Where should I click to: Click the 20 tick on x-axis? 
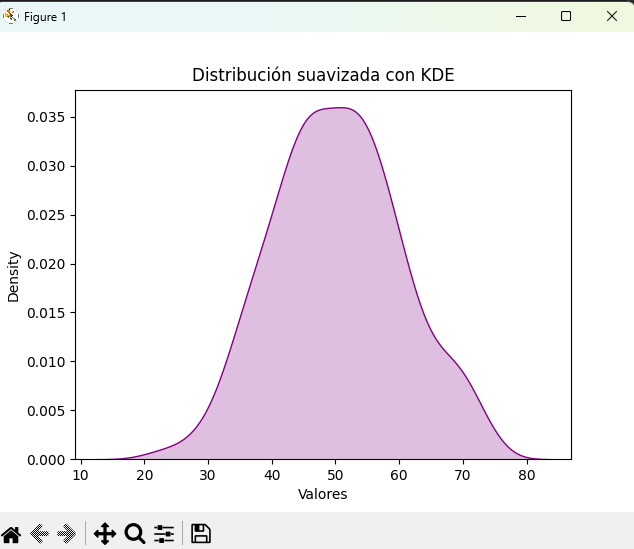[x=144, y=475]
